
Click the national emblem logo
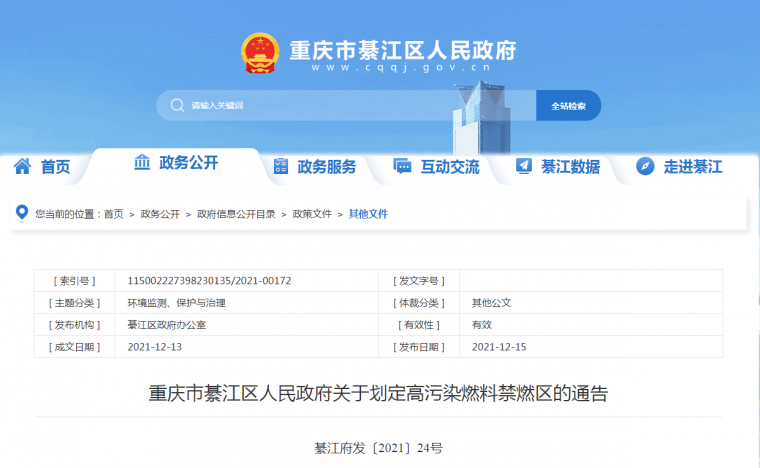point(261,54)
